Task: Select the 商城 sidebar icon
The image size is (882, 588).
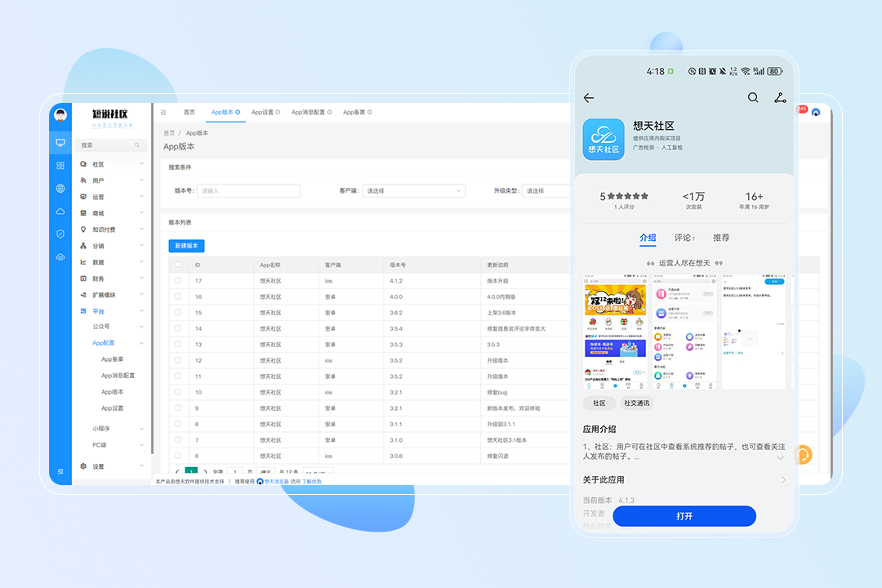Action: pos(98,213)
